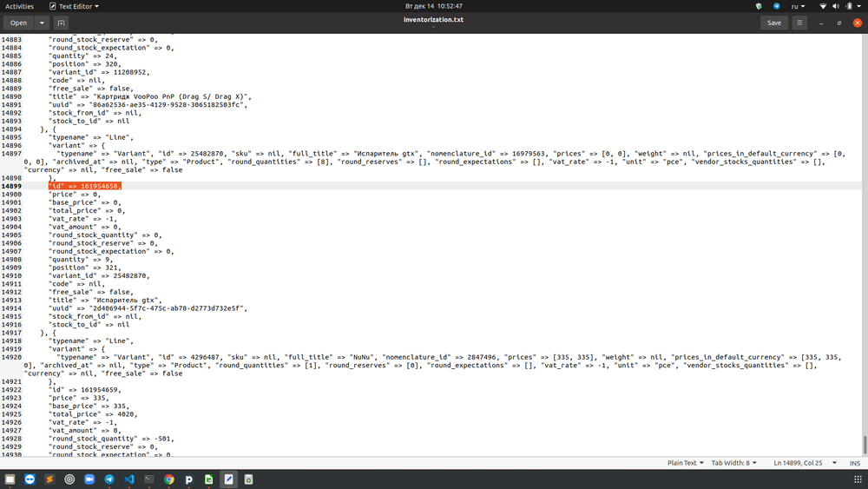Click "typename" => "Line" on line 14918
868x489 pixels.
pyautogui.click(x=91, y=341)
